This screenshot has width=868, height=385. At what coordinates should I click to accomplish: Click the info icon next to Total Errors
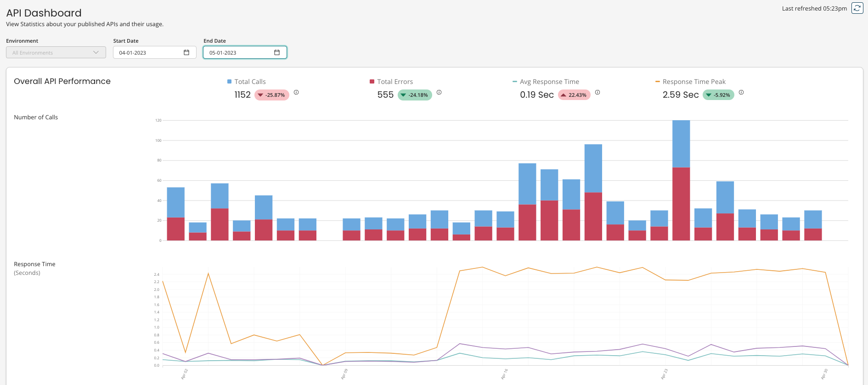point(439,92)
